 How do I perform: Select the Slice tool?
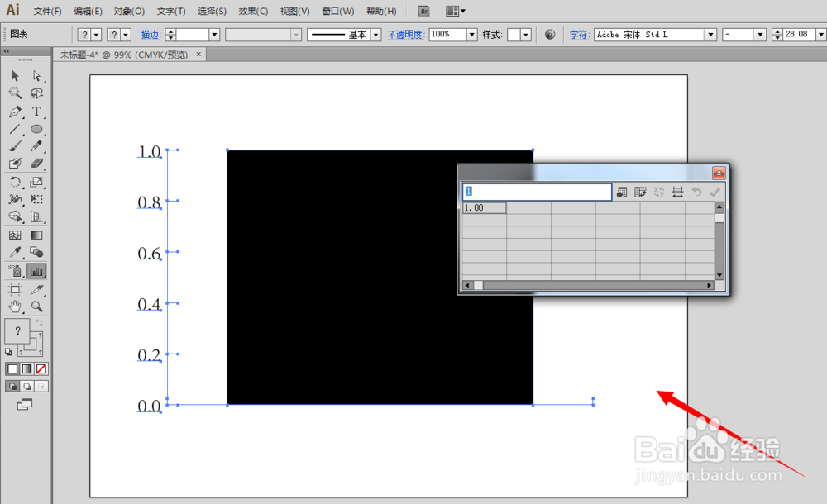point(36,289)
